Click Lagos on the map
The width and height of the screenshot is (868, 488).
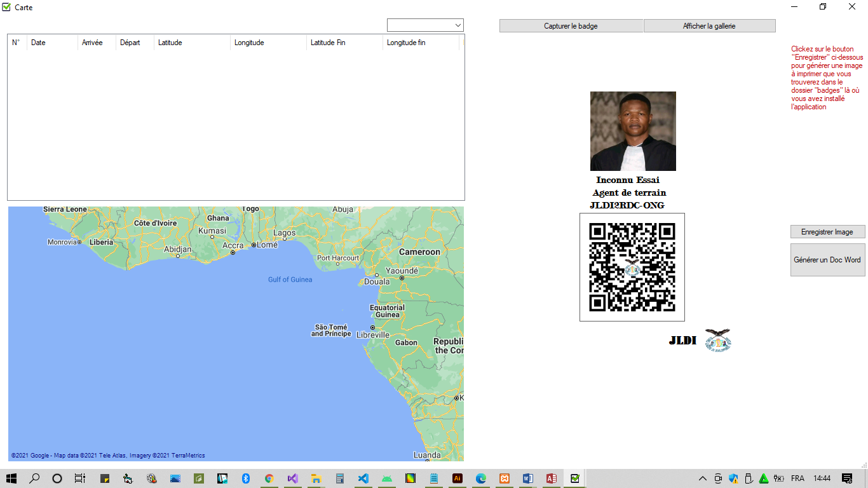[x=284, y=233]
